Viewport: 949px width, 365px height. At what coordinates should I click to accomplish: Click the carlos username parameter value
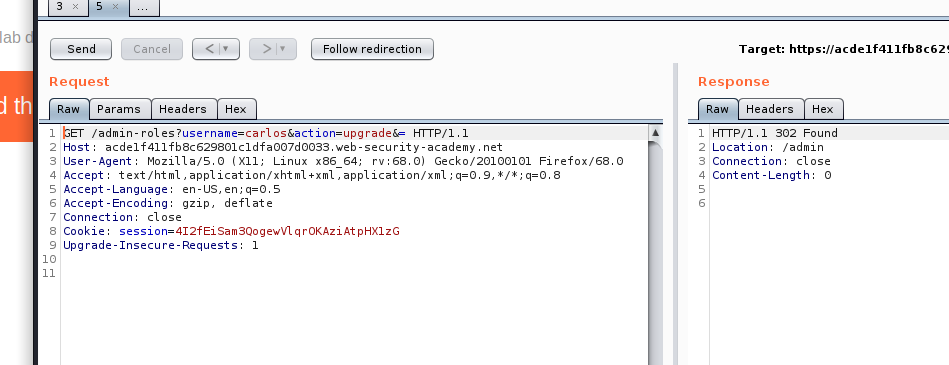point(266,133)
